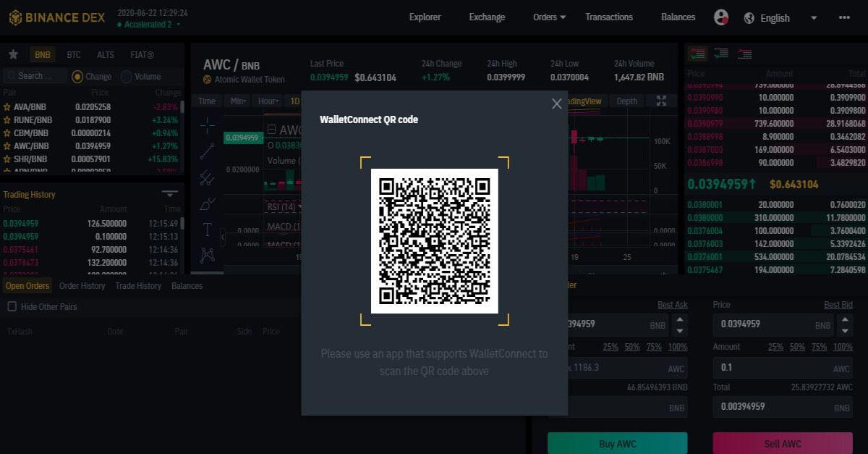This screenshot has width=868, height=454.
Task: Click the Buy AWC button
Action: tap(617, 443)
